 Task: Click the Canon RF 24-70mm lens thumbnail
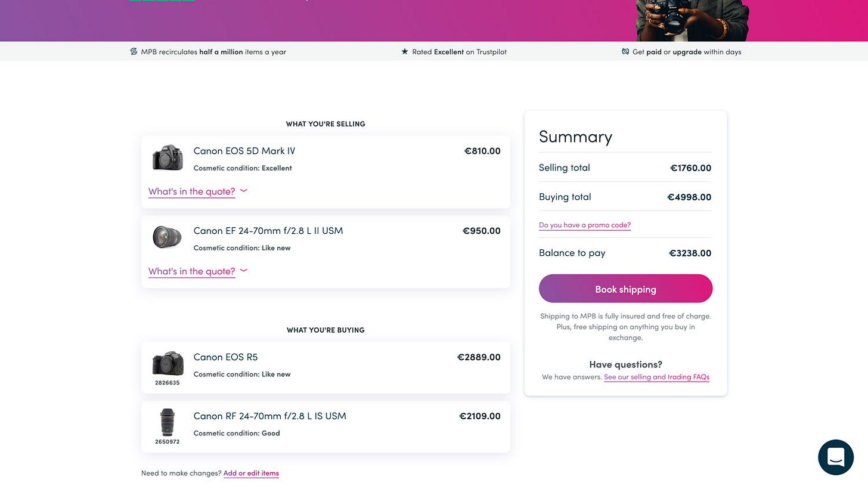coord(168,422)
